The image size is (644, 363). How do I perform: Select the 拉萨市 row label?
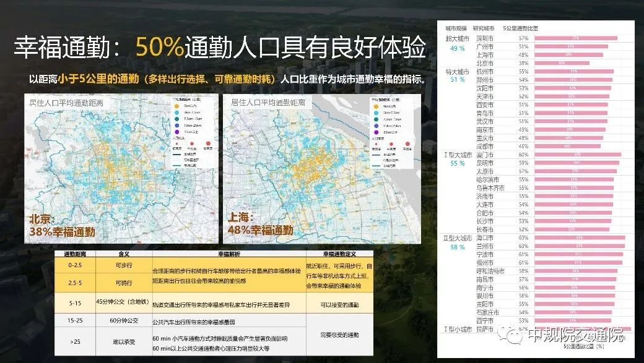coord(485,329)
